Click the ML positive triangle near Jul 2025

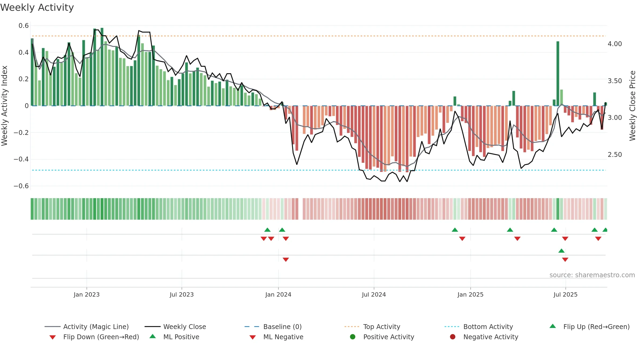561,251
